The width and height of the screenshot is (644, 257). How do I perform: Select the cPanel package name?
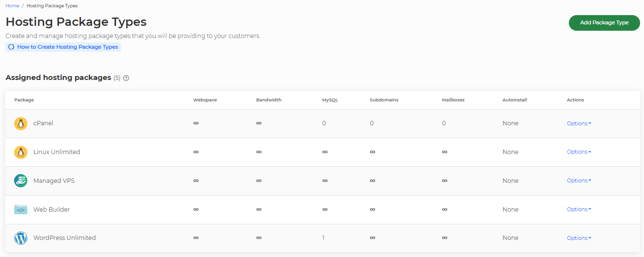pyautogui.click(x=43, y=123)
